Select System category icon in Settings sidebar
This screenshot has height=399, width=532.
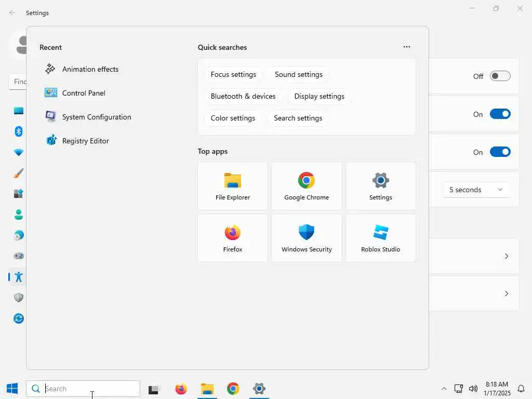19,111
